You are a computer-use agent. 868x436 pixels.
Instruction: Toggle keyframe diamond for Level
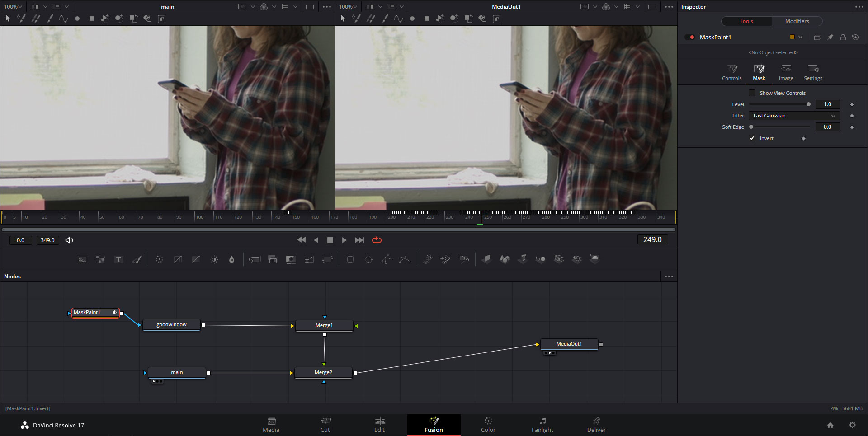(852, 104)
